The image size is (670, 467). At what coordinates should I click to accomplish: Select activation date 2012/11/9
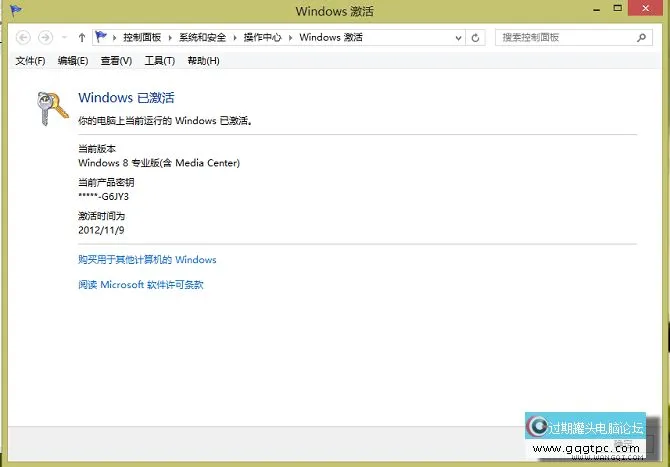tap(101, 230)
